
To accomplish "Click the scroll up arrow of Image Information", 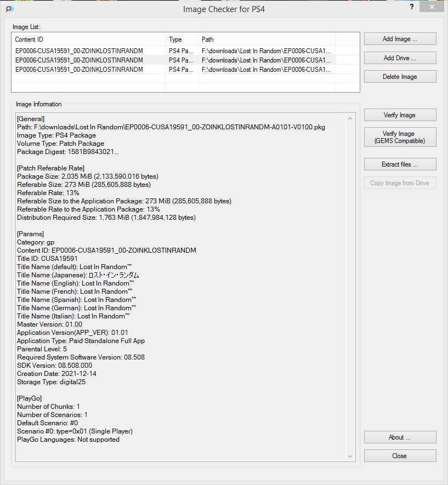I will [x=350, y=118].
